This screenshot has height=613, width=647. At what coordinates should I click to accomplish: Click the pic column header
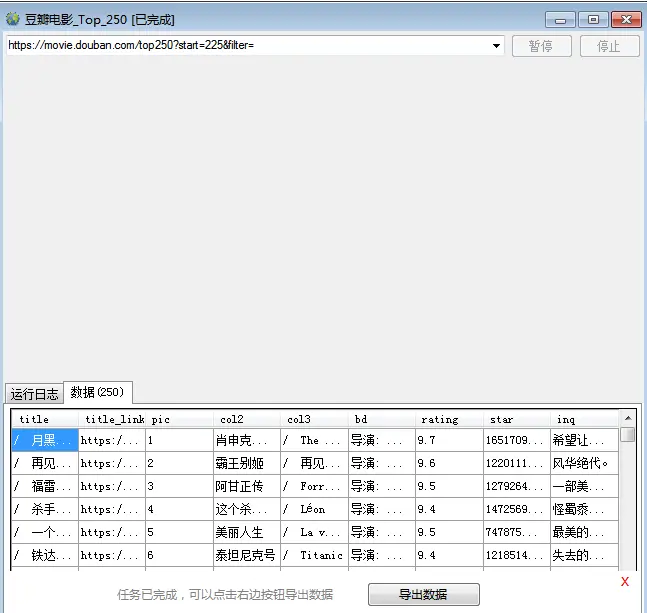179,419
